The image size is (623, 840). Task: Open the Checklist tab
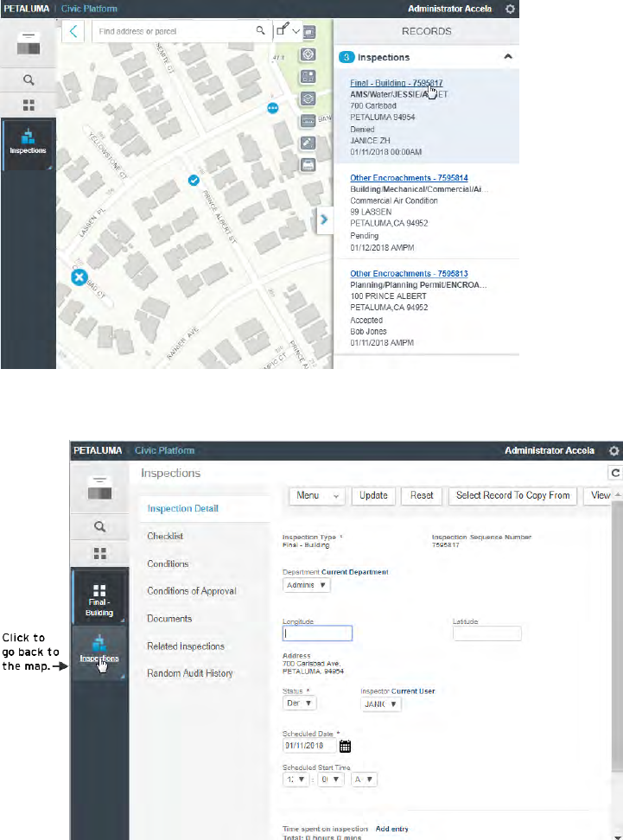165,536
